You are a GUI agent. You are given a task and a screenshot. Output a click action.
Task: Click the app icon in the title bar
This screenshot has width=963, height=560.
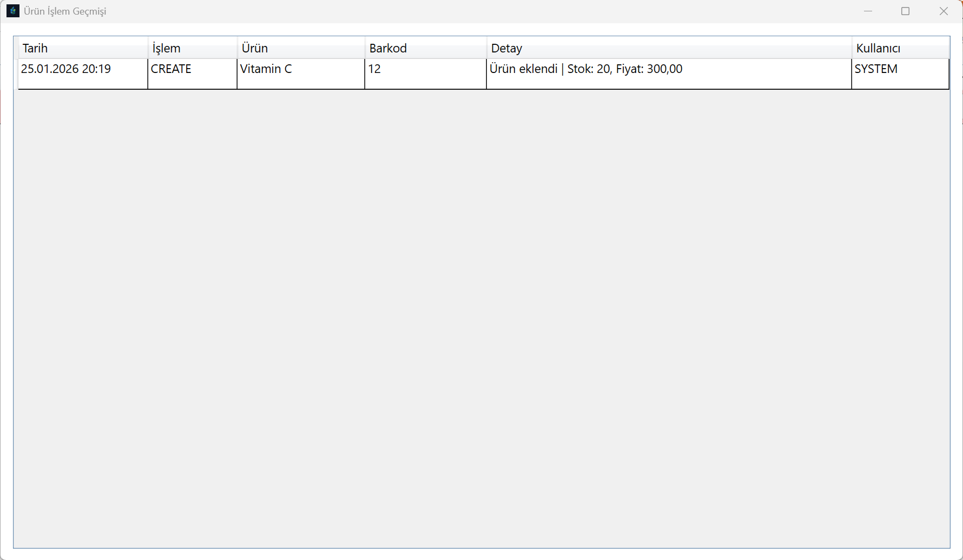click(12, 11)
